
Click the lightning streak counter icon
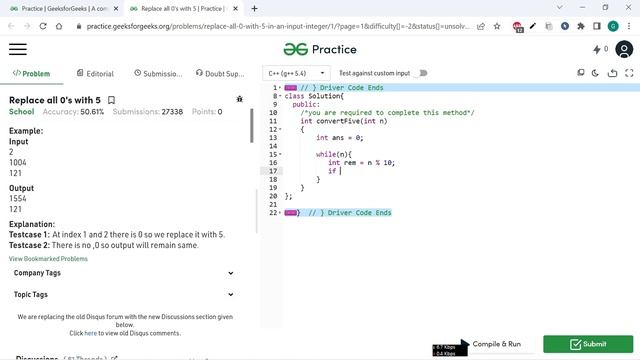coord(597,49)
